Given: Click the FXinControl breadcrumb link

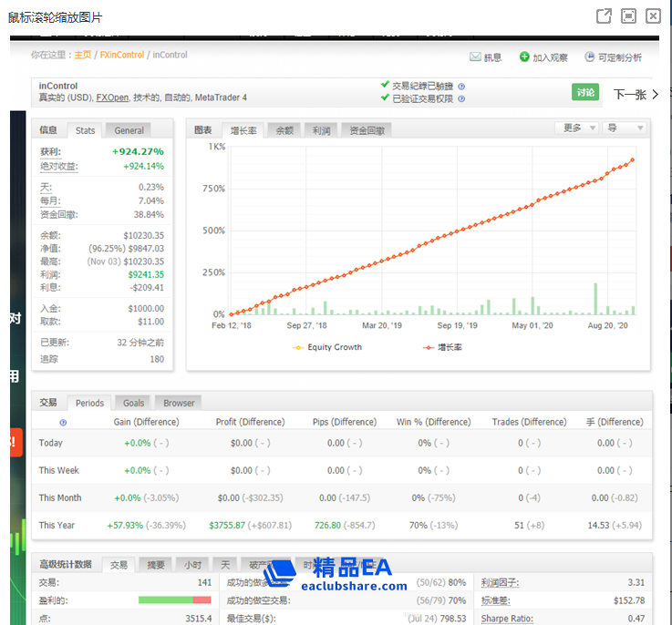Looking at the screenshot, I should (122, 55).
